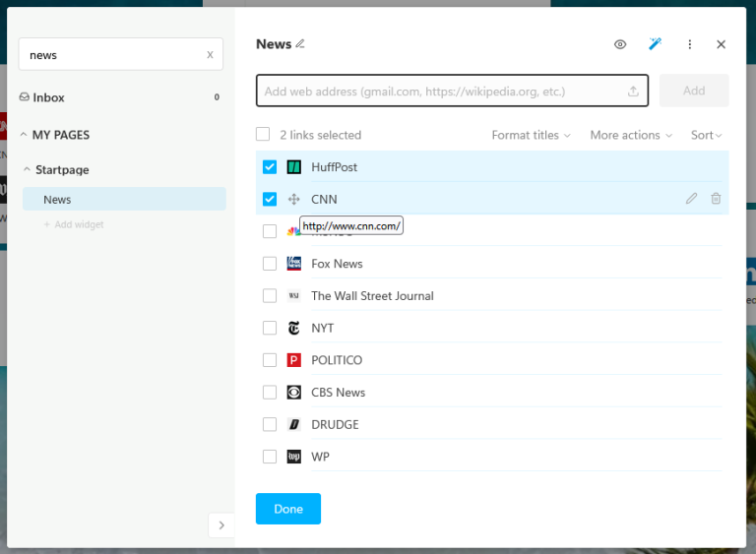756x554 pixels.
Task: Click the POLITICO favicon
Action: [293, 360]
